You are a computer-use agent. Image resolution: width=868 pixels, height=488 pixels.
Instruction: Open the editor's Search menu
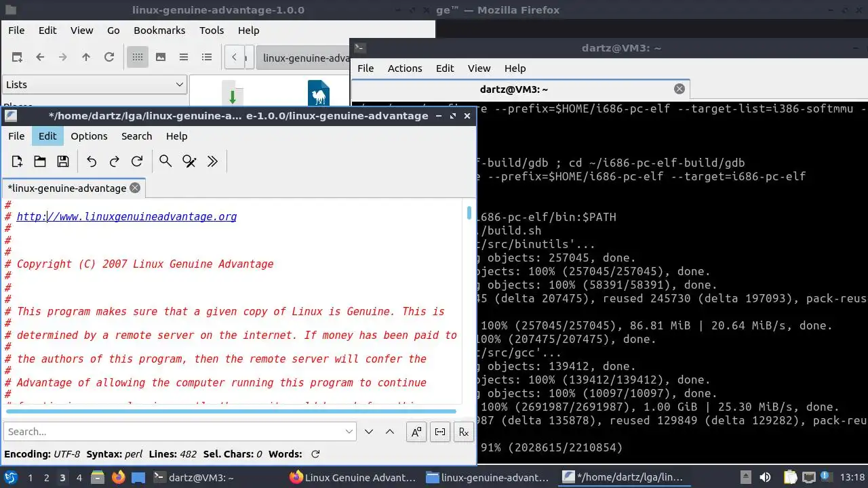[x=136, y=136]
